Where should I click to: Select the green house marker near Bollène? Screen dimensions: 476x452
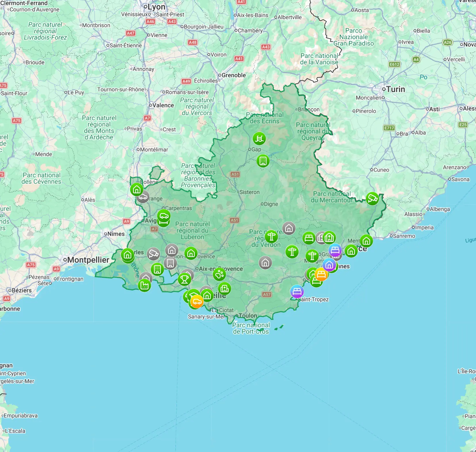tap(137, 189)
